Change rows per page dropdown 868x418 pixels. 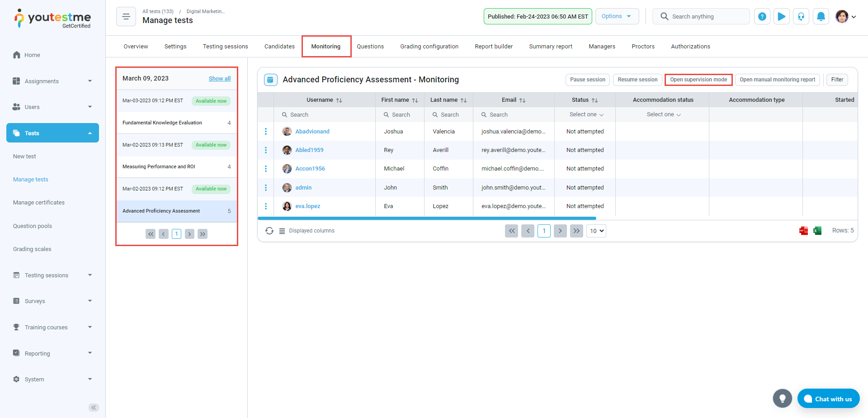(596, 231)
